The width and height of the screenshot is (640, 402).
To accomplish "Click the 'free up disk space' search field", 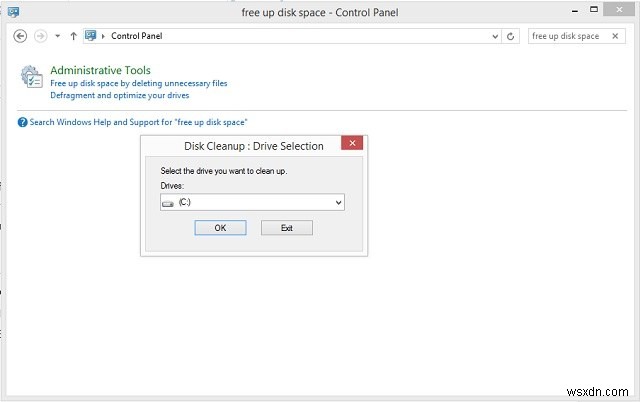I will pyautogui.click(x=566, y=36).
